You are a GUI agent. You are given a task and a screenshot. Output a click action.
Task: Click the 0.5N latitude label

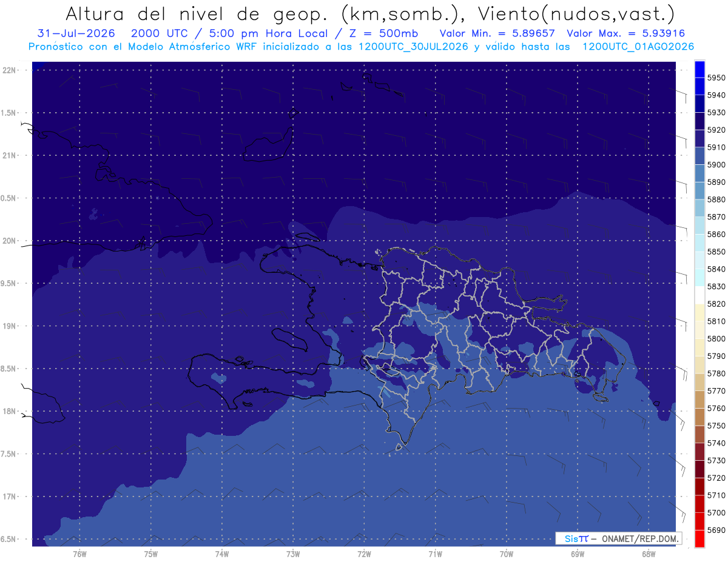tap(9, 198)
